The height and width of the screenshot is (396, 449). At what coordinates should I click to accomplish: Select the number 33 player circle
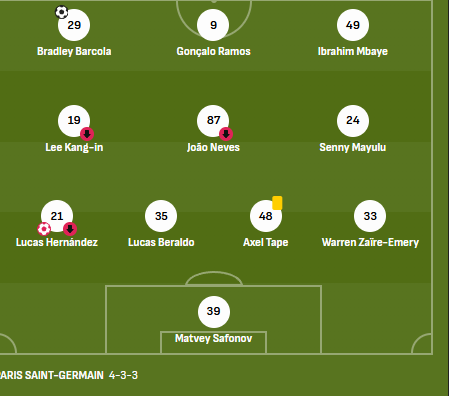pyautogui.click(x=370, y=216)
